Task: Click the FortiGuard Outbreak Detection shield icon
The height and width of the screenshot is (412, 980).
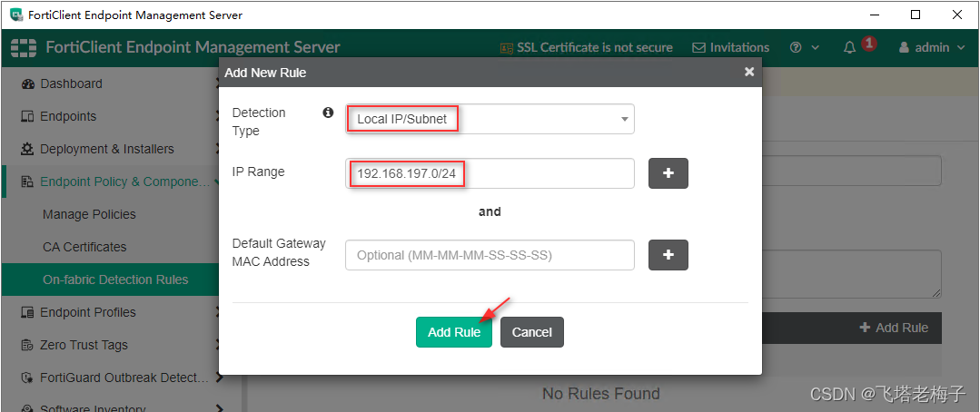Action: point(27,378)
